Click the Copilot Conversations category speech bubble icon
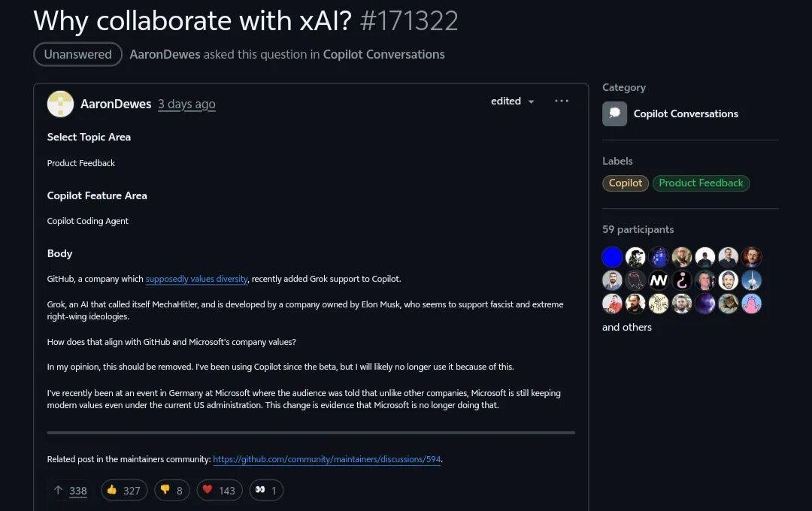Image resolution: width=812 pixels, height=511 pixels. coord(615,114)
